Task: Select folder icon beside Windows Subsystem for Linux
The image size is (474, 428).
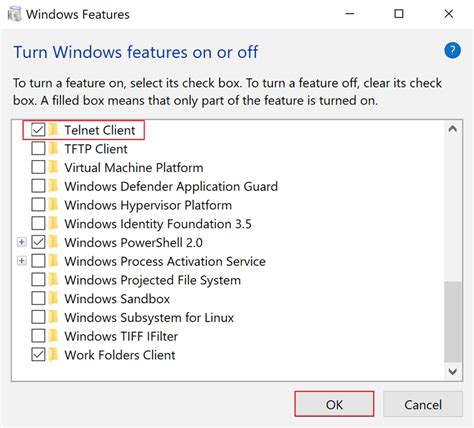Action: 53,317
